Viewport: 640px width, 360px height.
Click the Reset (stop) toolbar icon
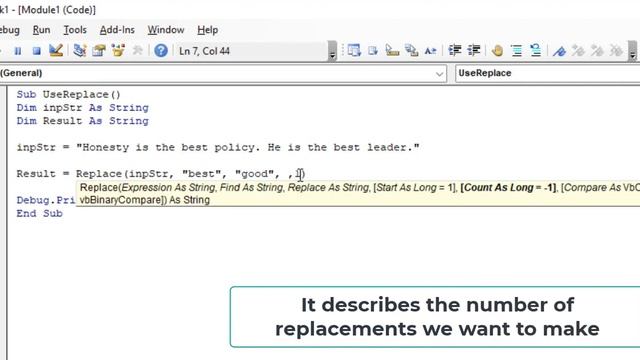click(x=36, y=51)
